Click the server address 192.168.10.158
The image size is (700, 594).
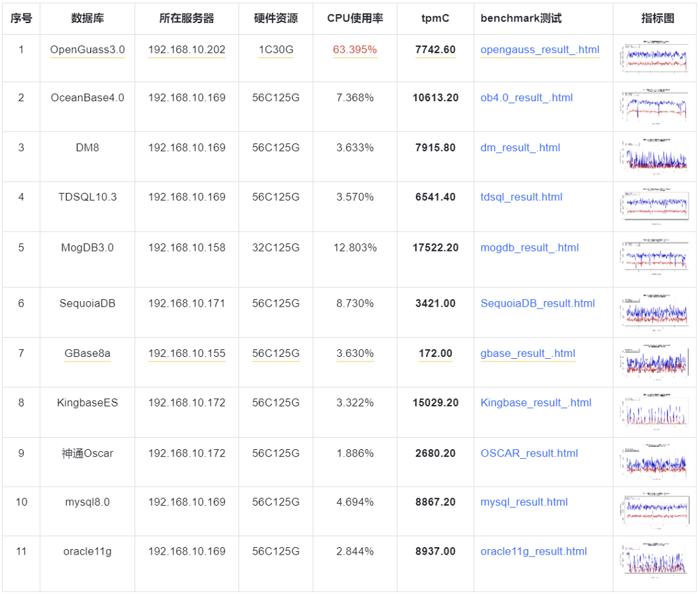tap(187, 247)
